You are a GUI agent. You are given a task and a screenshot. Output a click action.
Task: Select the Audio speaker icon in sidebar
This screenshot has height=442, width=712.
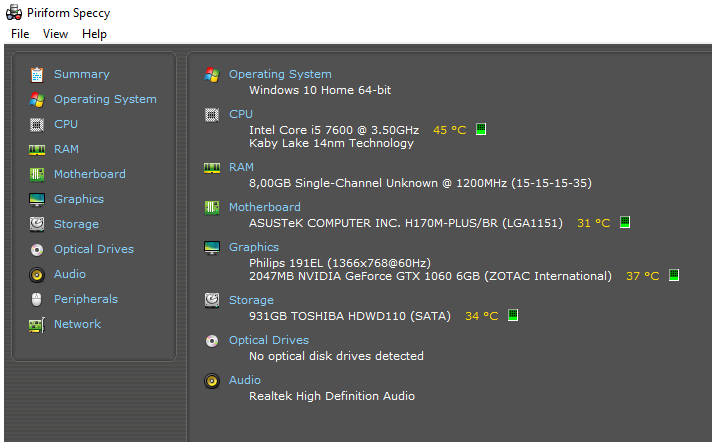(37, 274)
